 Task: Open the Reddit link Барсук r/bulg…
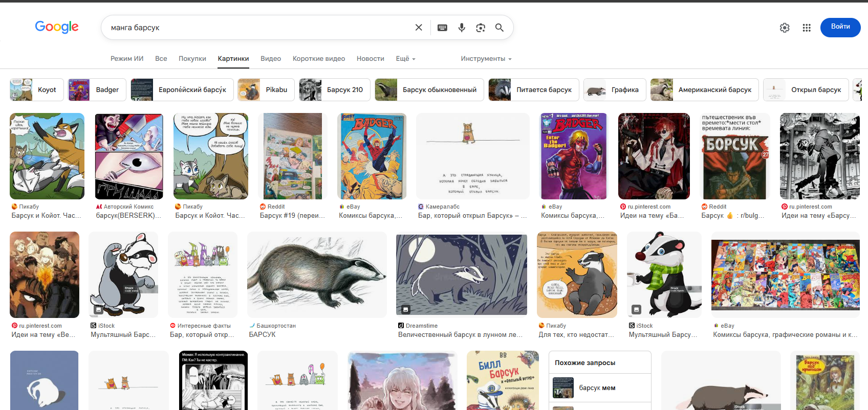pos(733,216)
